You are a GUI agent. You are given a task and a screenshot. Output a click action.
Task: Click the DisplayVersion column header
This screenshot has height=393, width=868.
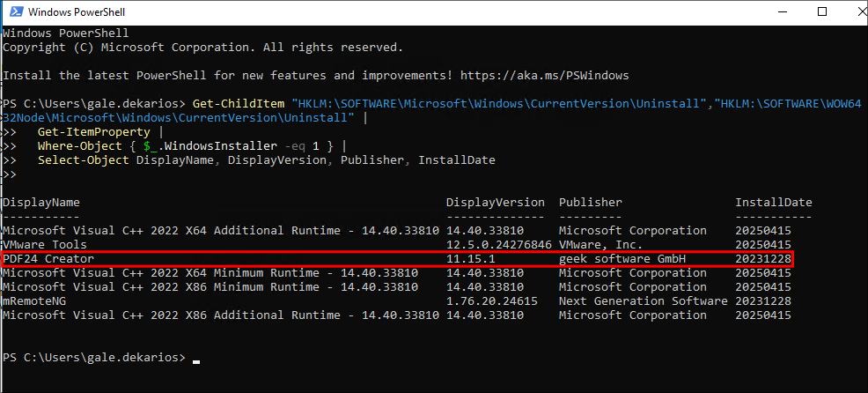pos(496,203)
